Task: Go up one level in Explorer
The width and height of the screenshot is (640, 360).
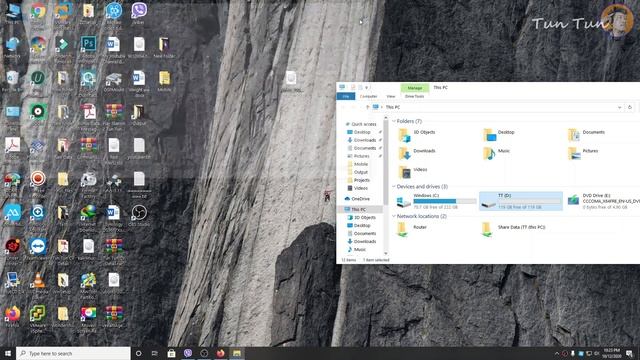Action: pyautogui.click(x=367, y=107)
